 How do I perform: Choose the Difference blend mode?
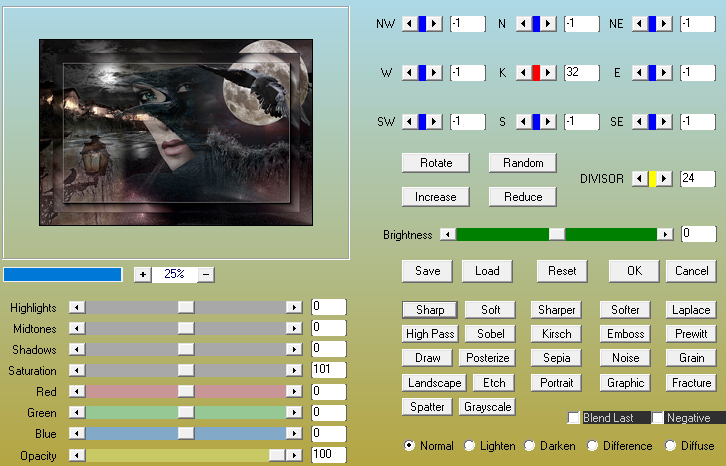click(593, 446)
